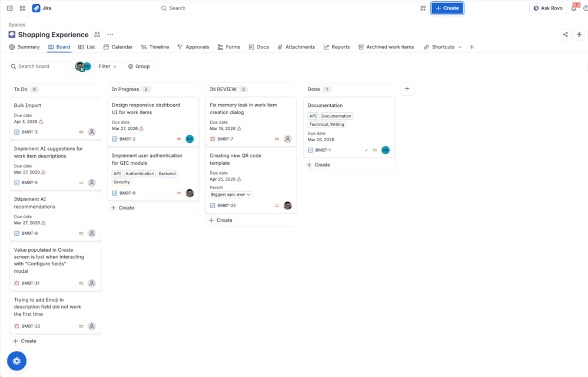The width and height of the screenshot is (588, 377).
Task: Open the Calendar tab
Action: 118,47
